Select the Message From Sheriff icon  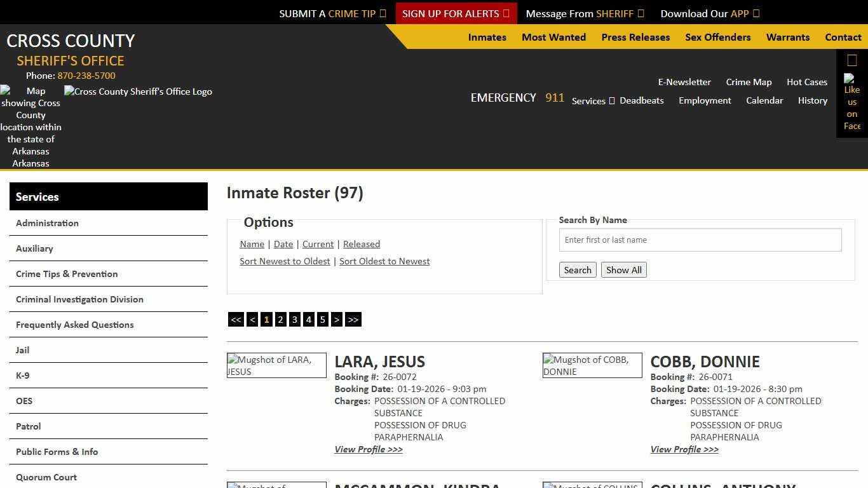coord(642,13)
